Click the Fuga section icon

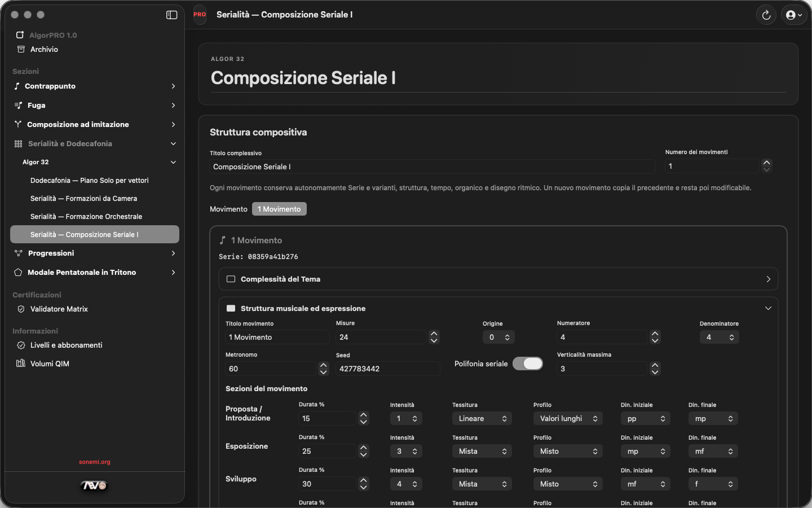tap(18, 105)
